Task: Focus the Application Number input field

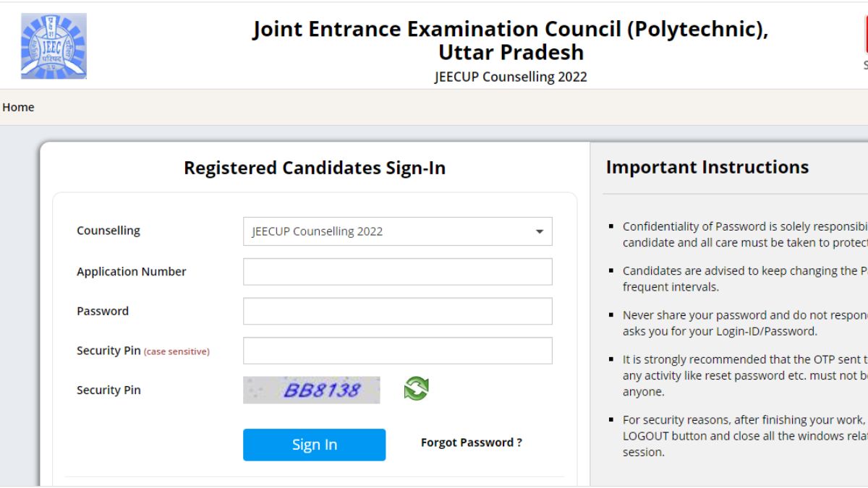Action: tap(397, 272)
